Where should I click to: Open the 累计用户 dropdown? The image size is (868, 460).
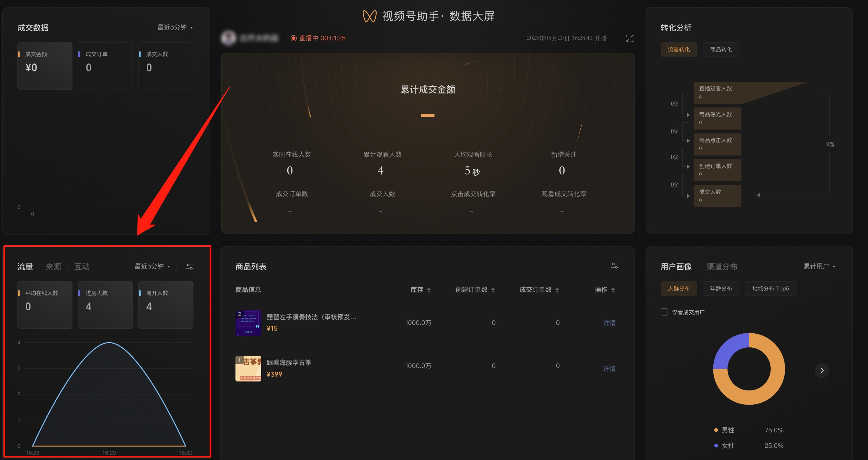pos(819,266)
